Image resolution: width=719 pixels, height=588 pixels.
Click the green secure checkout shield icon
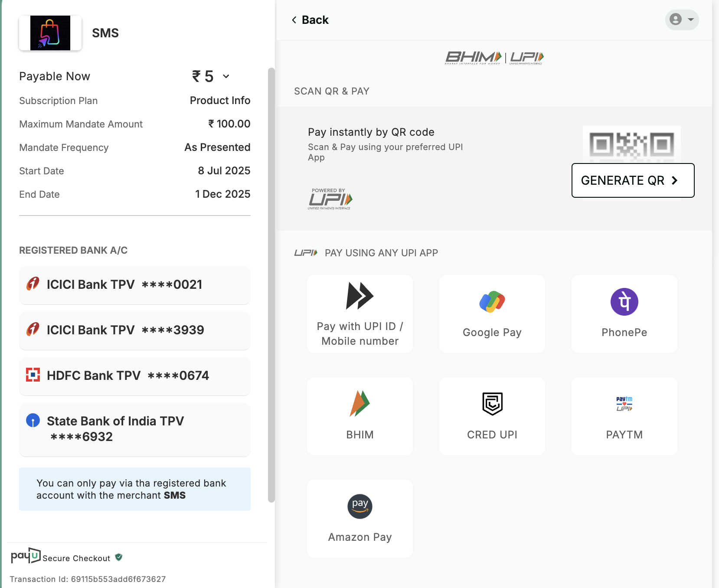pyautogui.click(x=119, y=557)
